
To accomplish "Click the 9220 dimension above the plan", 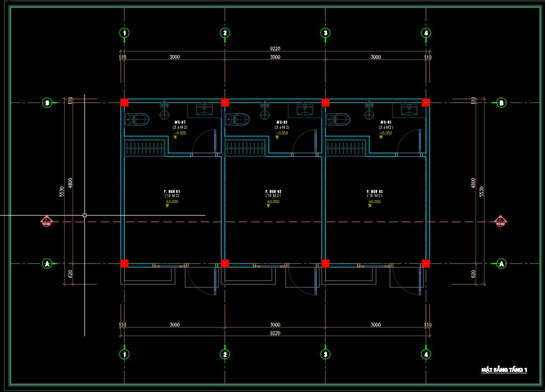I will pos(275,49).
